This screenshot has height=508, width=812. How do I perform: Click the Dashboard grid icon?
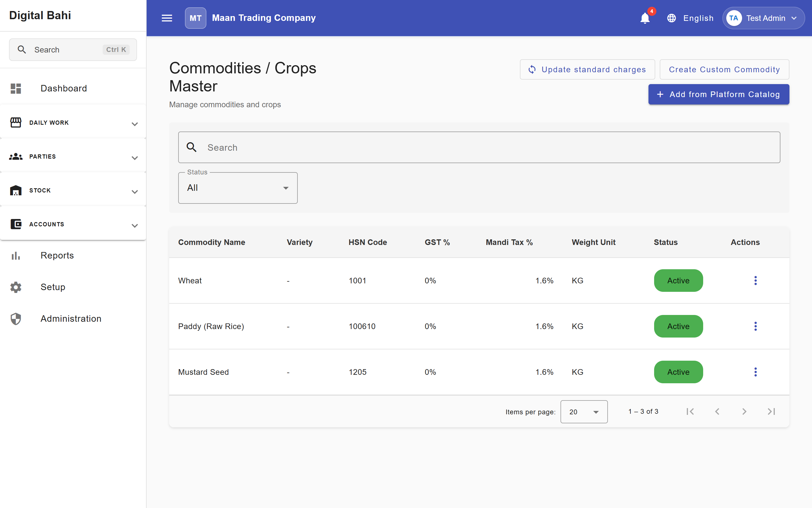[16, 89]
